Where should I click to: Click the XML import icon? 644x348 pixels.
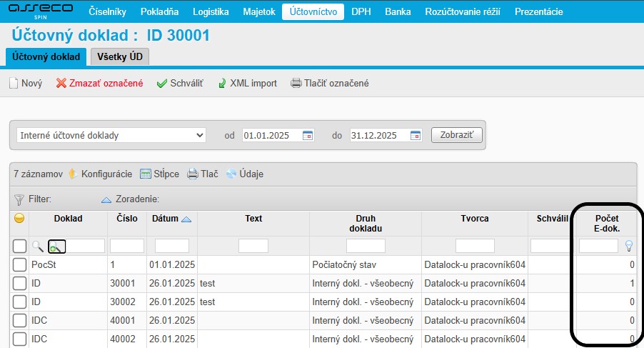pos(222,83)
